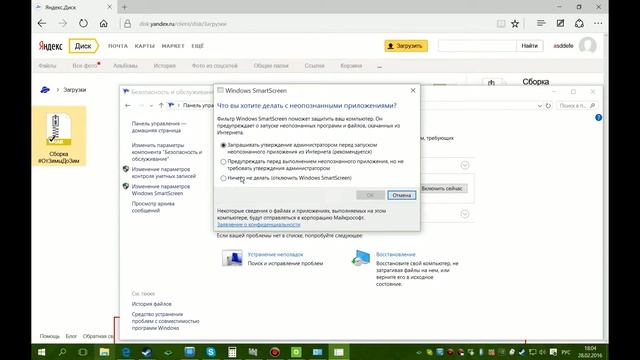Click the 'Включить сейчас' button
Image resolution: width=640 pixels, height=360 pixels.
[x=442, y=189]
